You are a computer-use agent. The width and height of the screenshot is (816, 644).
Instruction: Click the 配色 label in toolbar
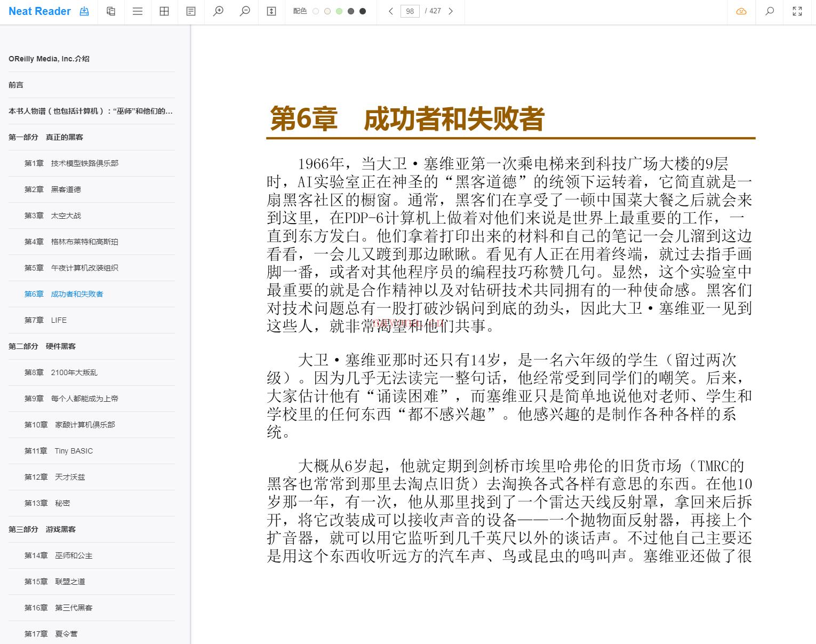tap(300, 11)
